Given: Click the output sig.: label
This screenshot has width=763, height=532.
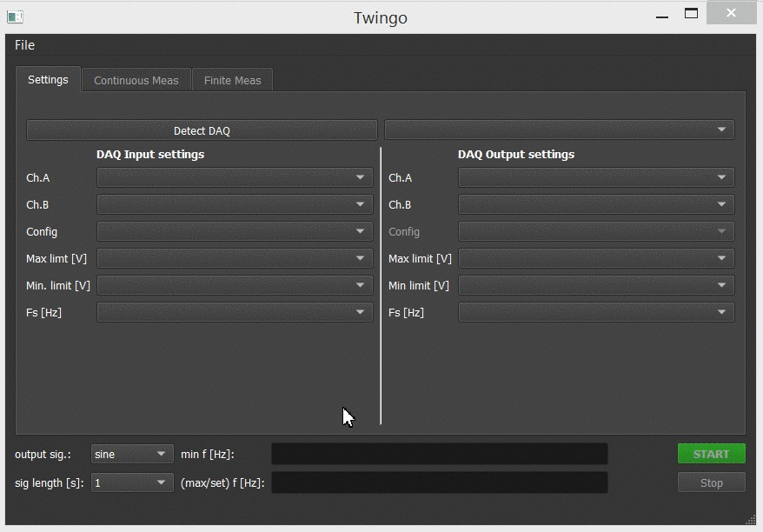Looking at the screenshot, I should [x=43, y=454].
